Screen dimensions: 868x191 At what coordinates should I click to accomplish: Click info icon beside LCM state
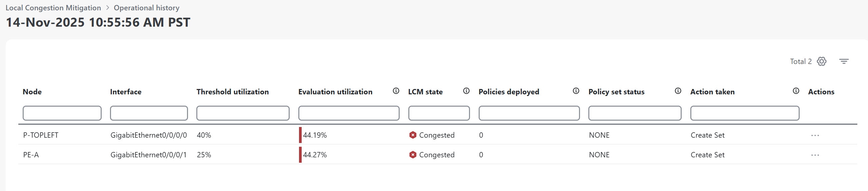466,91
